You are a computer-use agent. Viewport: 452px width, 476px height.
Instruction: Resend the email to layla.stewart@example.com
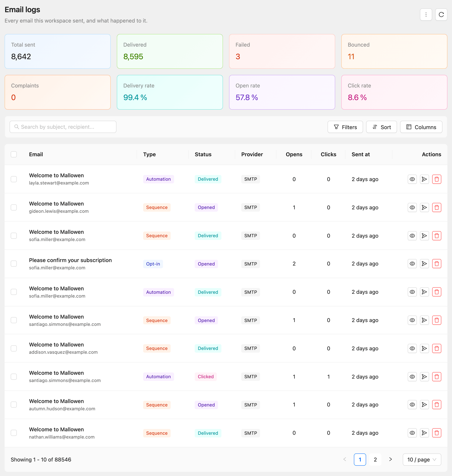pyautogui.click(x=424, y=179)
